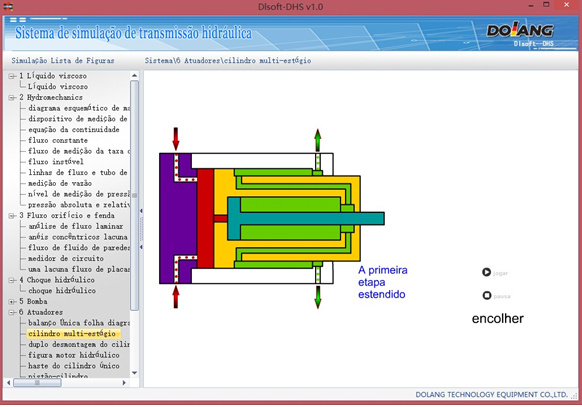Viewport: 582px width, 407px height.
Task: Select diagrama esquemático tree item
Action: pyautogui.click(x=79, y=108)
